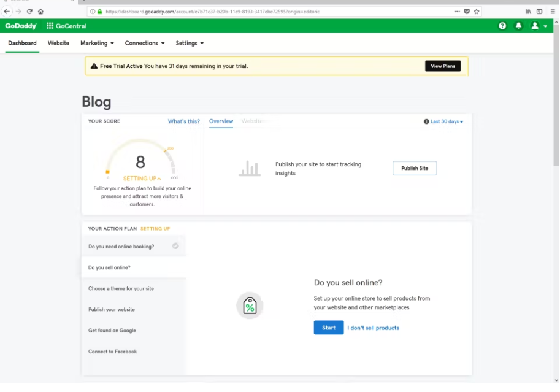Switch to the Dashboard tab

22,43
